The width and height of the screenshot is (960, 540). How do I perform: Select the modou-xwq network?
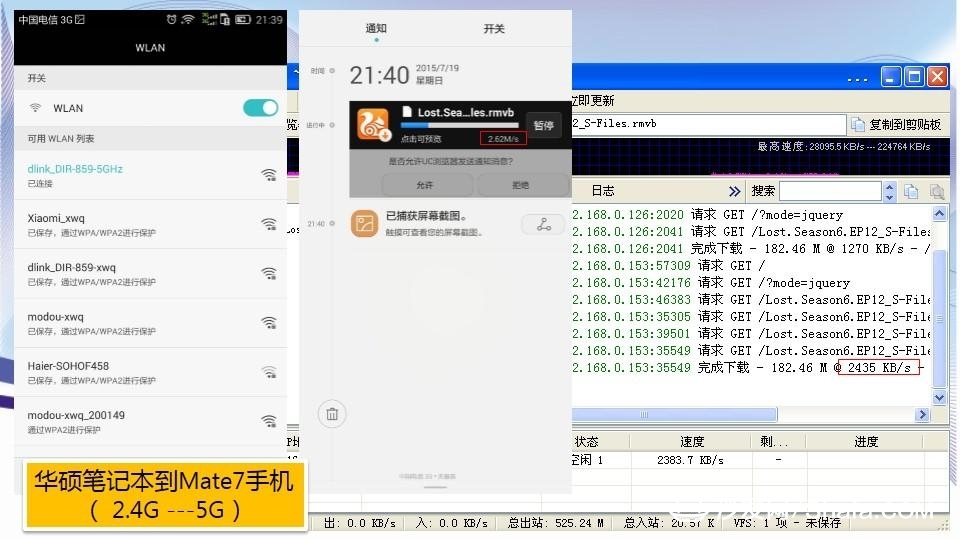click(151, 323)
